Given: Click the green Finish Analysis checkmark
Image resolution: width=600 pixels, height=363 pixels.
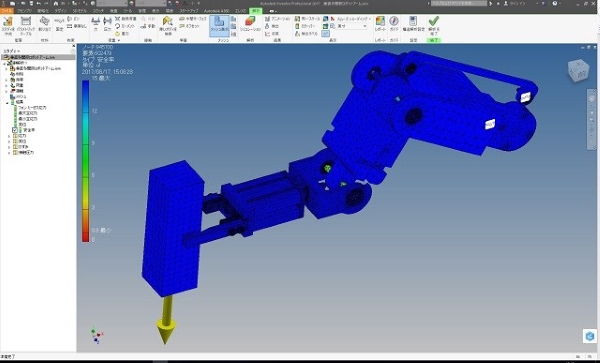Looking at the screenshot, I should [434, 25].
